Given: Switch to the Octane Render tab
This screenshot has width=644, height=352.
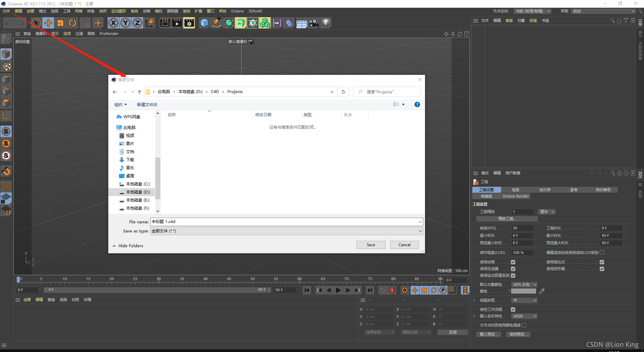Looking at the screenshot, I should [x=515, y=196].
